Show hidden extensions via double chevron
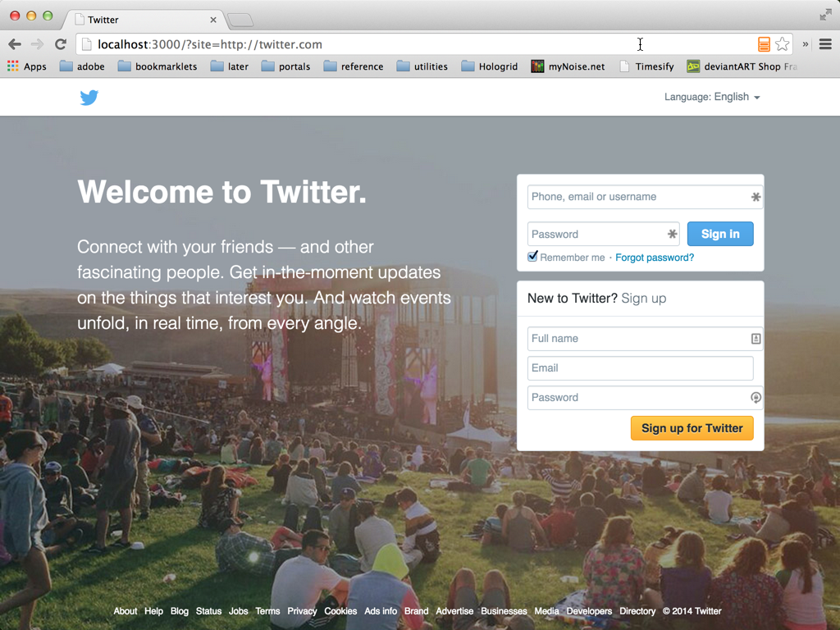This screenshot has height=630, width=840. click(x=806, y=44)
